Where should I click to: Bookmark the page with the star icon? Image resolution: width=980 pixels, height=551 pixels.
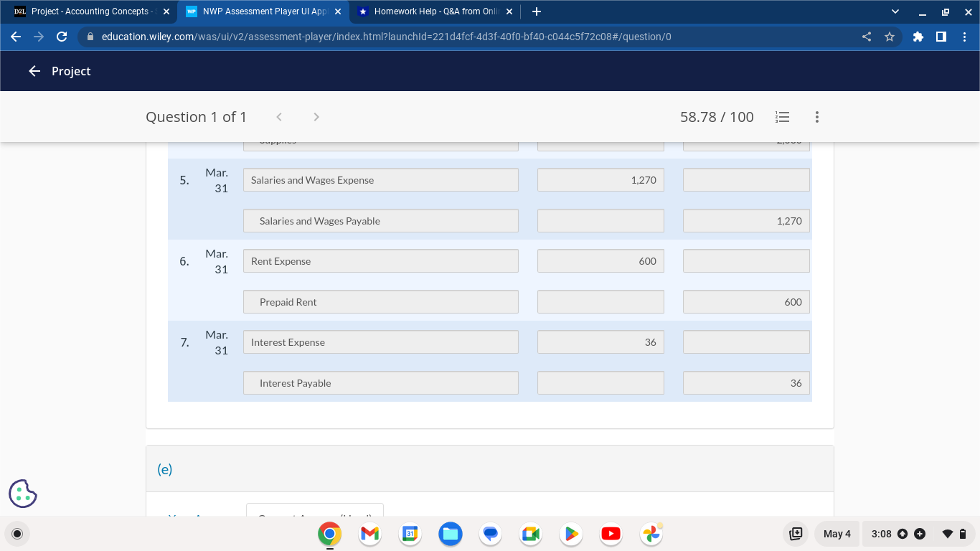tap(891, 36)
